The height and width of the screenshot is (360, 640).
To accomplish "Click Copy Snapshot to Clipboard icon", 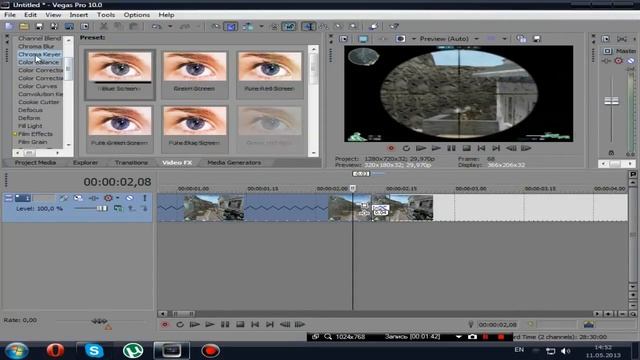I will coord(521,39).
